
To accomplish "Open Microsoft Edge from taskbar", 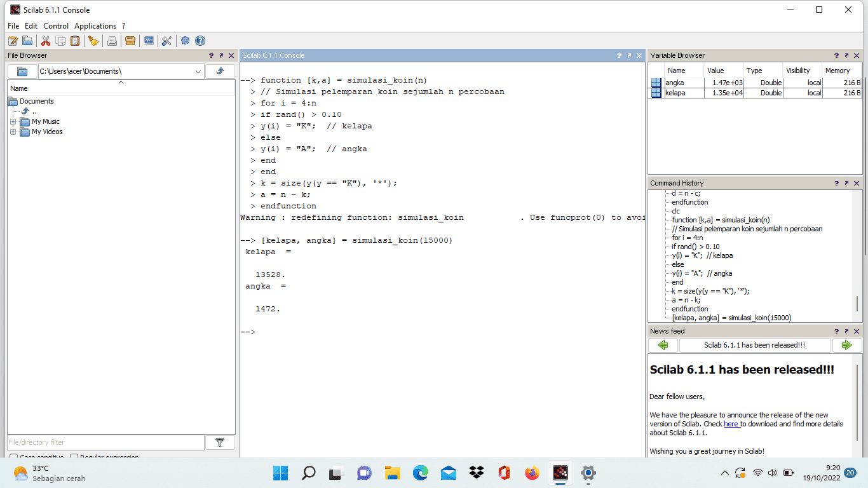I will [x=421, y=473].
